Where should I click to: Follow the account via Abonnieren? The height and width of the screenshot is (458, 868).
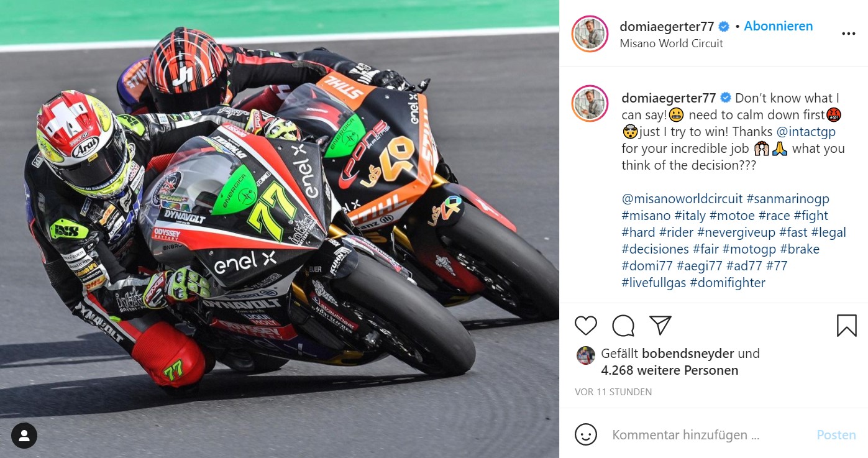[x=779, y=26]
